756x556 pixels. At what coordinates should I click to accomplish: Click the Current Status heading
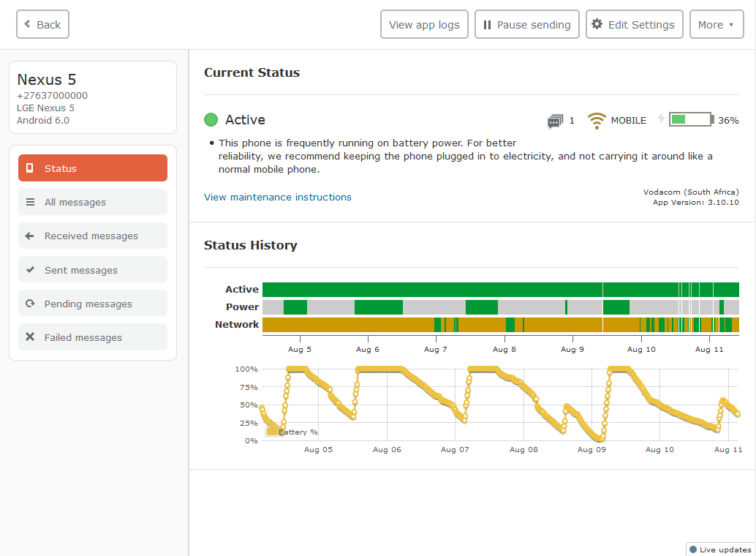(252, 72)
